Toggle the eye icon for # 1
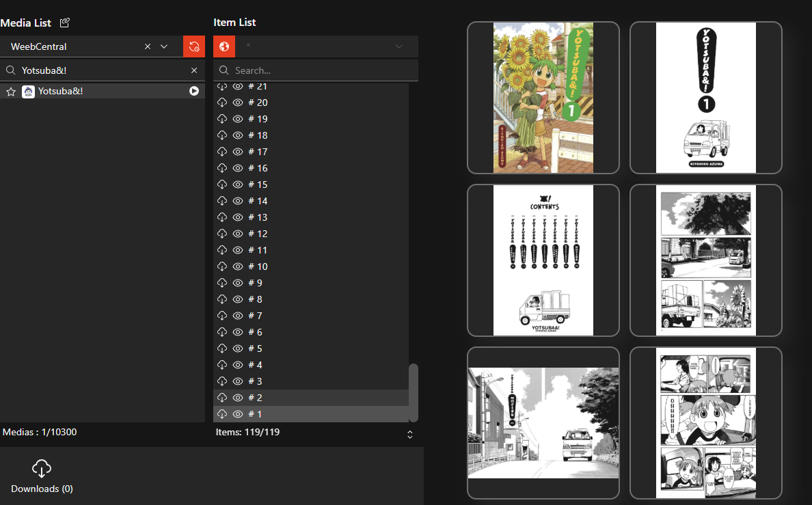This screenshot has height=505, width=812. coord(238,414)
